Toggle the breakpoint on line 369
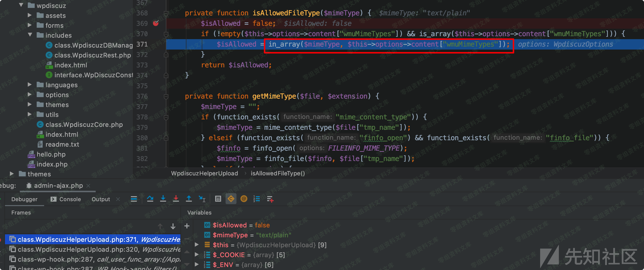Image resolution: width=644 pixels, height=270 pixels. coord(156,23)
